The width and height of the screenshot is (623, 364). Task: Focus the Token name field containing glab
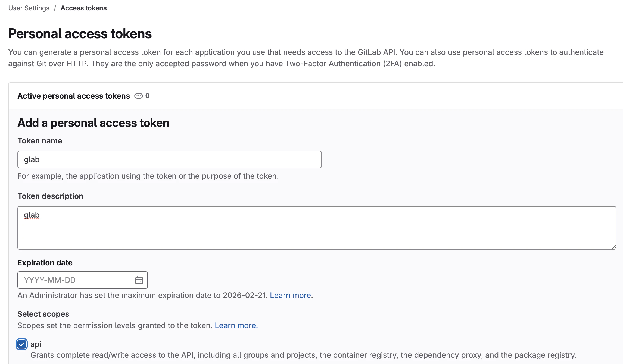click(170, 159)
